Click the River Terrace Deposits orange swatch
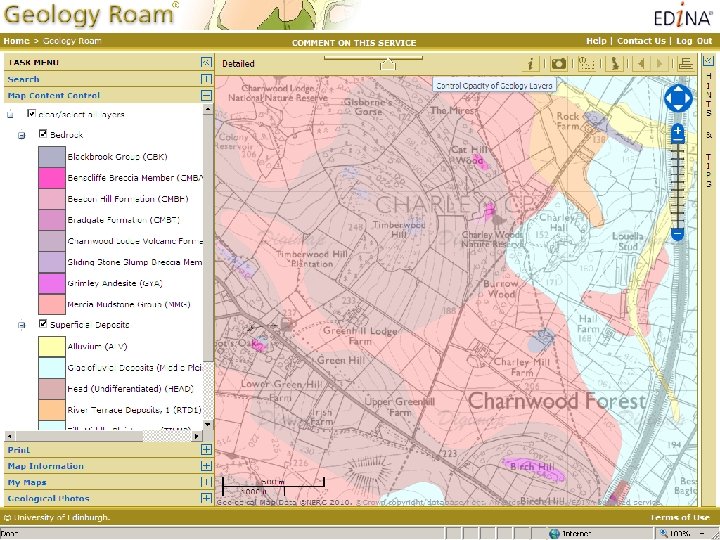Screen dimensions: 720x540 pyautogui.click(x=52, y=410)
